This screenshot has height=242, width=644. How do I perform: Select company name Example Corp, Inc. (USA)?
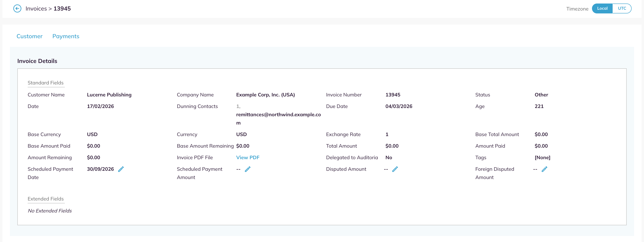coord(265,95)
